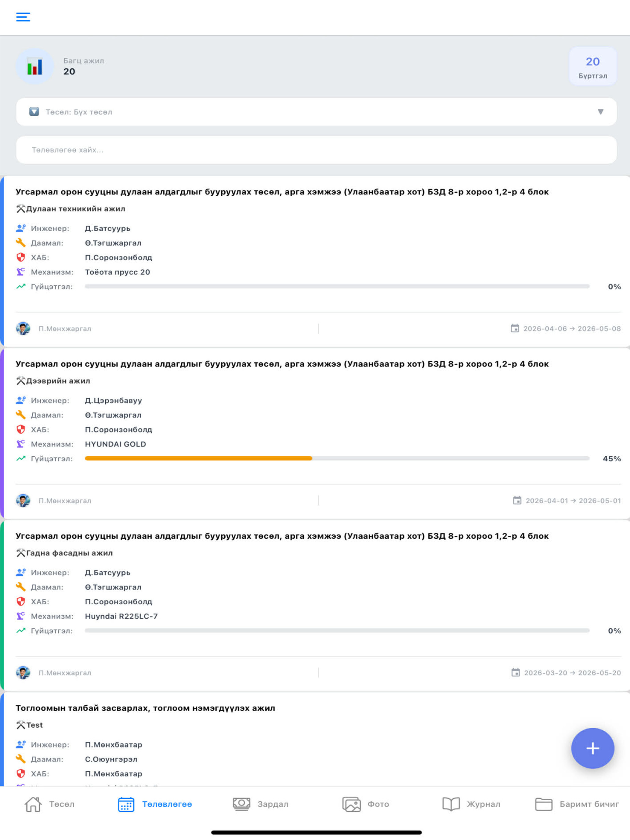Open the hamburger menu
The width and height of the screenshot is (630, 840).
23,17
